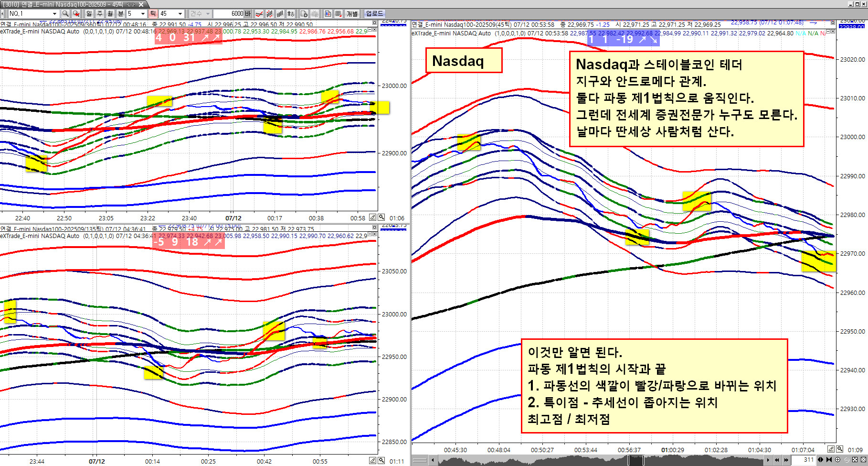Screen dimensions: 868x466
Task: Click the symbol search magnifier icon
Action: click(x=65, y=13)
